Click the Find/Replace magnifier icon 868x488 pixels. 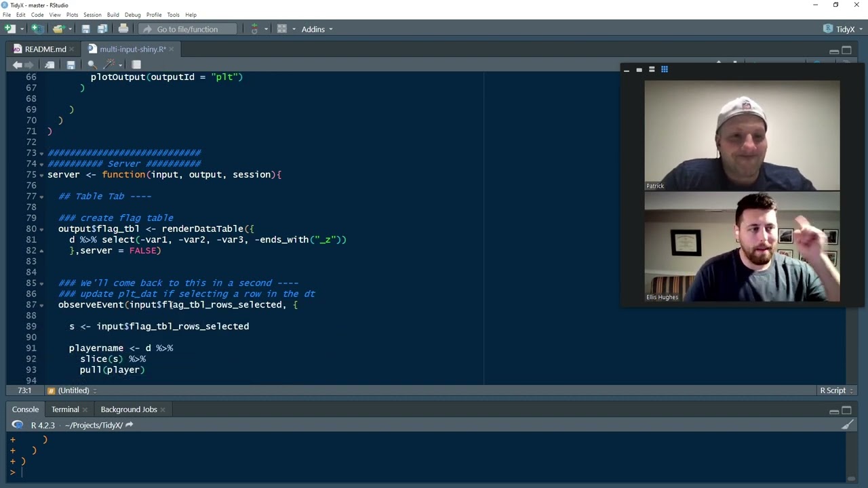[92, 65]
